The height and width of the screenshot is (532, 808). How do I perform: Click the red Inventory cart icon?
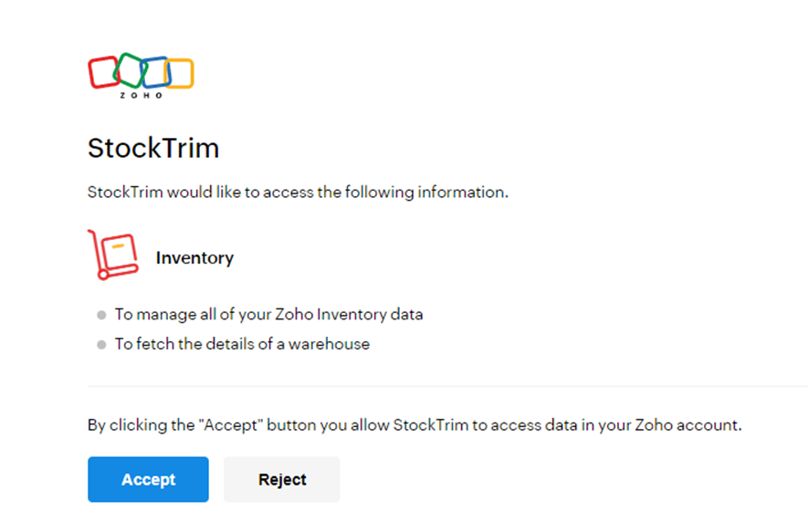point(112,255)
